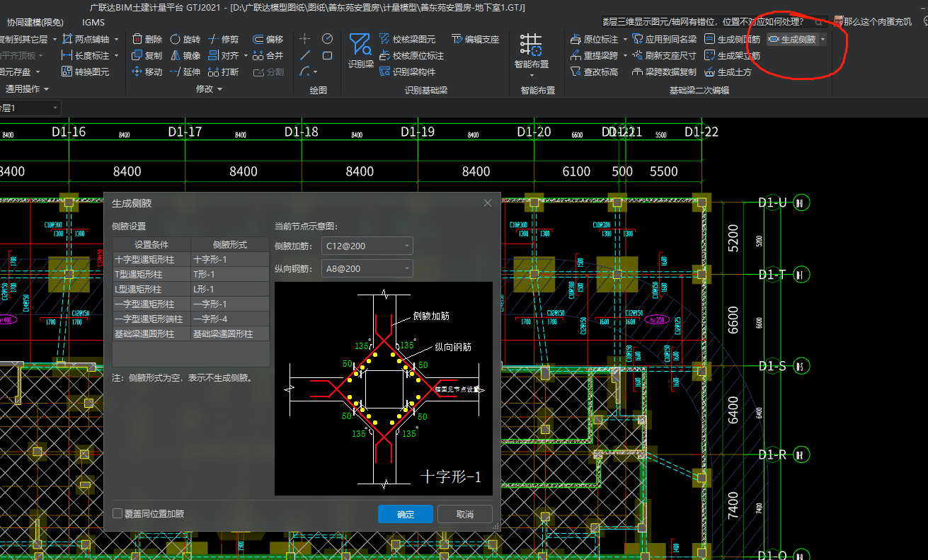Click the T形-1 侧腋形式 cell

[x=230, y=275]
